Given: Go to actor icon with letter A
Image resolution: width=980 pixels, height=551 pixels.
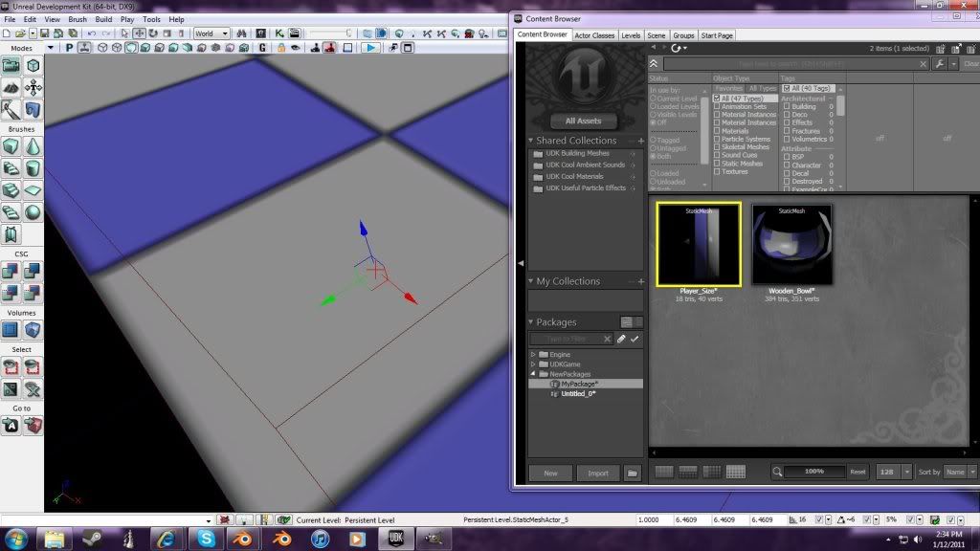Looking at the screenshot, I should coord(11,426).
